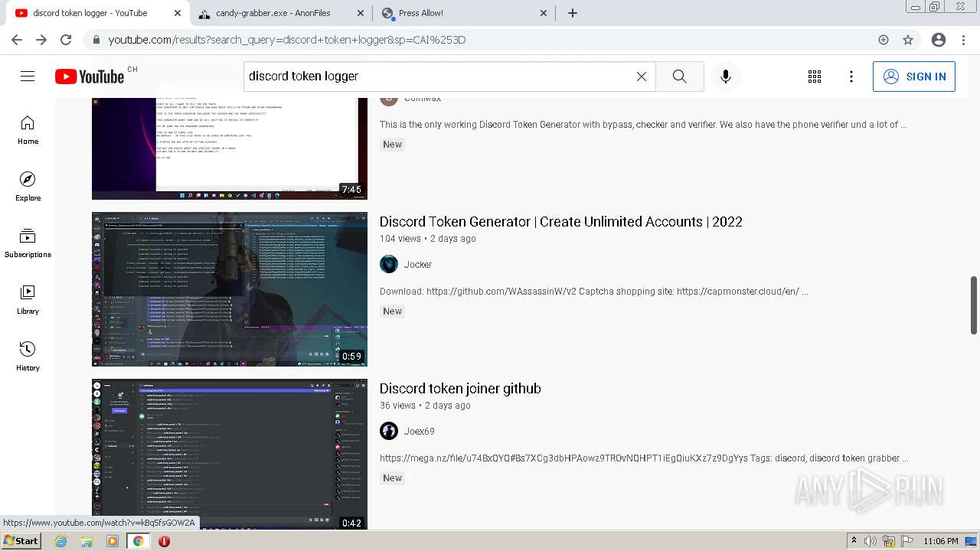The height and width of the screenshot is (551, 980).
Task: Click the page vertical scrollbar thumb
Action: [974, 305]
